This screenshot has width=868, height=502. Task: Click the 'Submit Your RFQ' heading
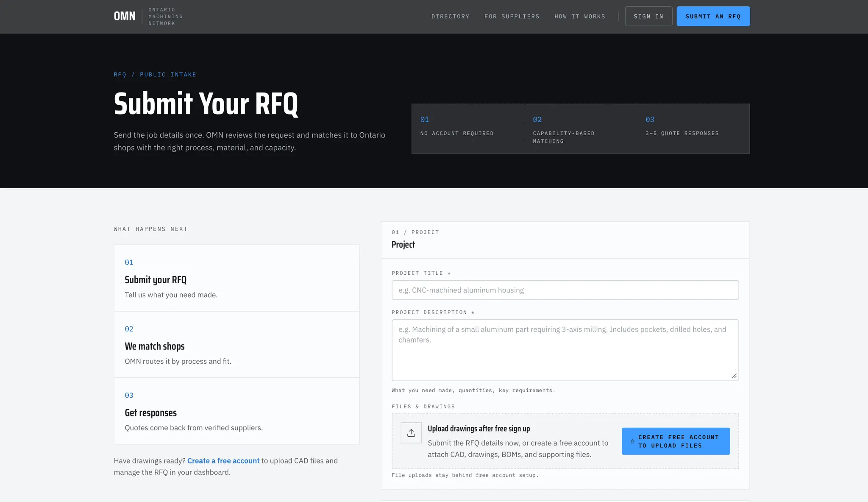[x=206, y=103]
